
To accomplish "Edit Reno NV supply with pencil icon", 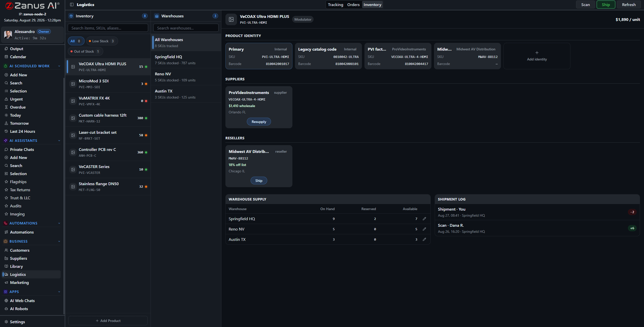I will (x=424, y=229).
